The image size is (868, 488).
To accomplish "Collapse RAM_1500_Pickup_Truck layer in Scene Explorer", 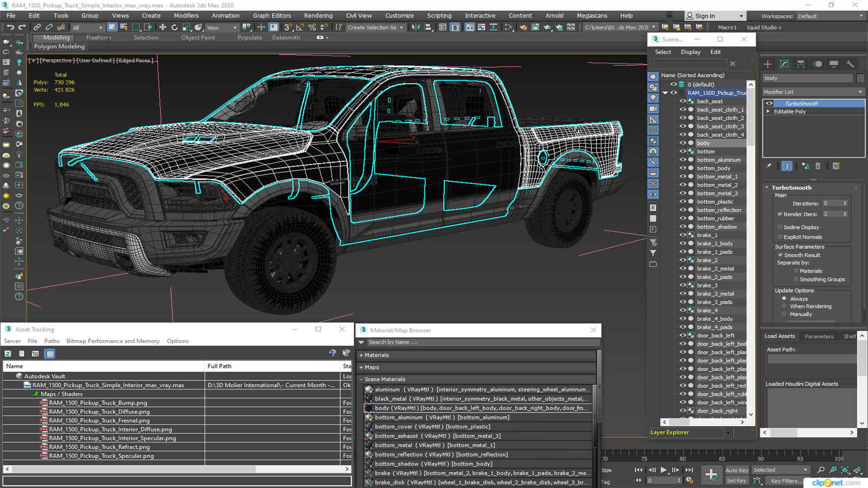I will [665, 93].
